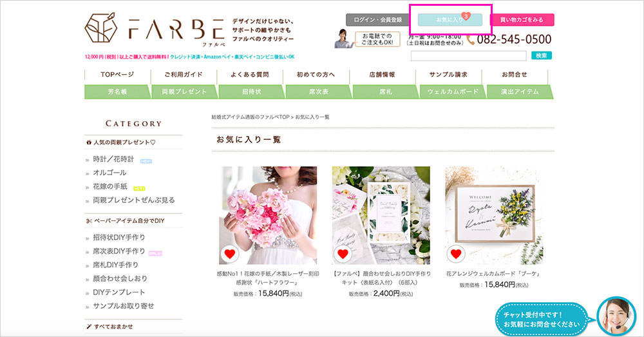Open the Bouquet welcome board thumbnail
644x337 pixels.
pos(493,215)
